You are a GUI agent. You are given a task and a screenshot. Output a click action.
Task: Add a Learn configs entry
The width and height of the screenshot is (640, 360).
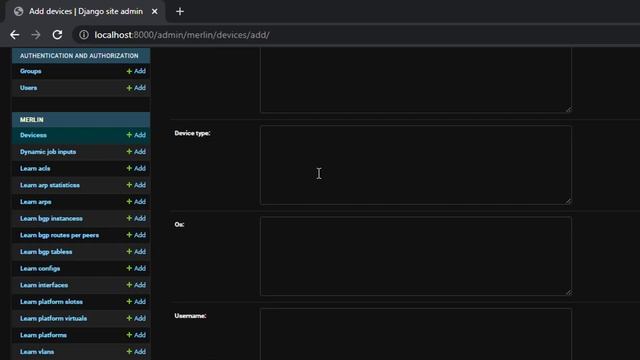(x=136, y=269)
